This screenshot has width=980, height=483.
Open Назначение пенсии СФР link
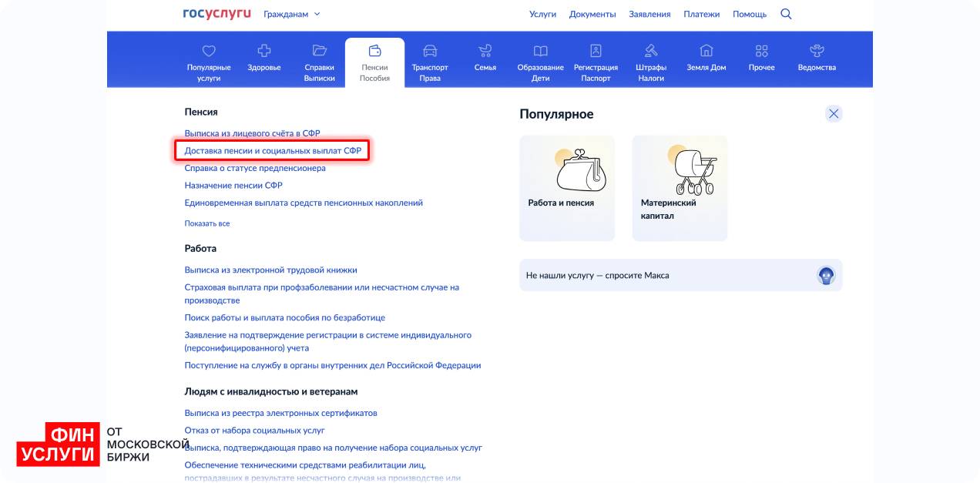click(x=233, y=186)
